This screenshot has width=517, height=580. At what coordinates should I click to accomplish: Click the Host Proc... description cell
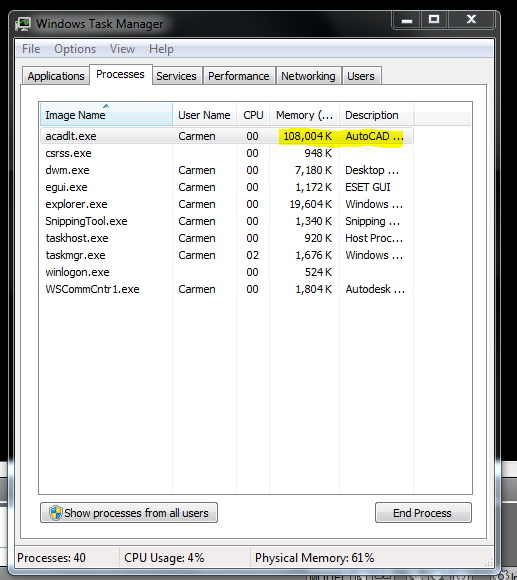click(374, 238)
